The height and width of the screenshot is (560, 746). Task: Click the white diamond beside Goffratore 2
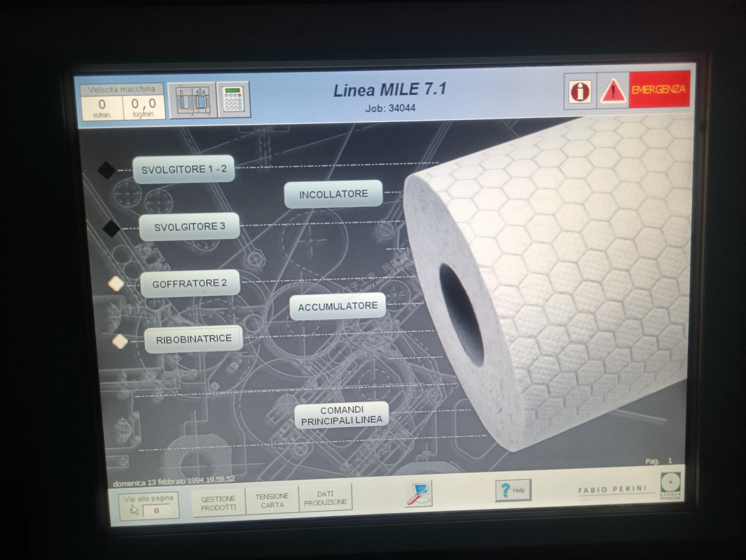(x=116, y=284)
